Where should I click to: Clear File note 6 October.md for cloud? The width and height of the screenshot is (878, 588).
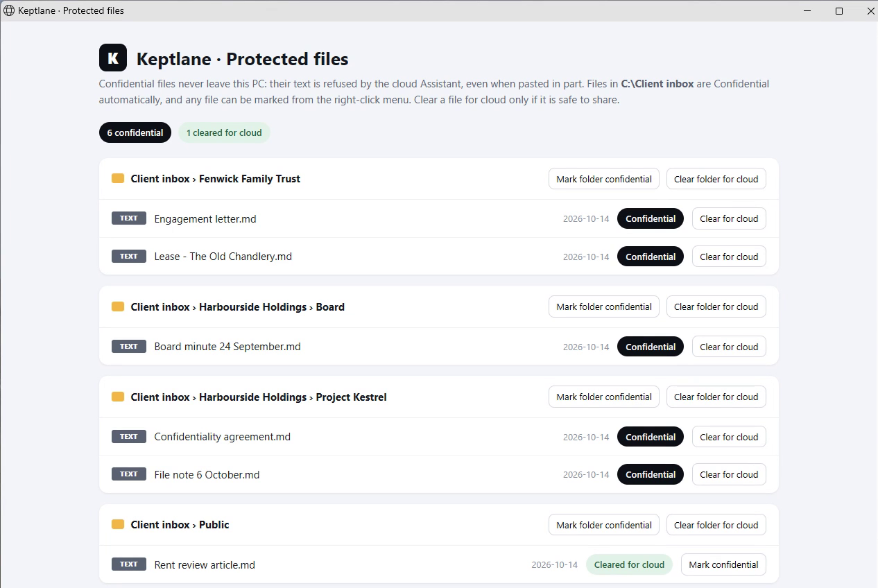(729, 474)
